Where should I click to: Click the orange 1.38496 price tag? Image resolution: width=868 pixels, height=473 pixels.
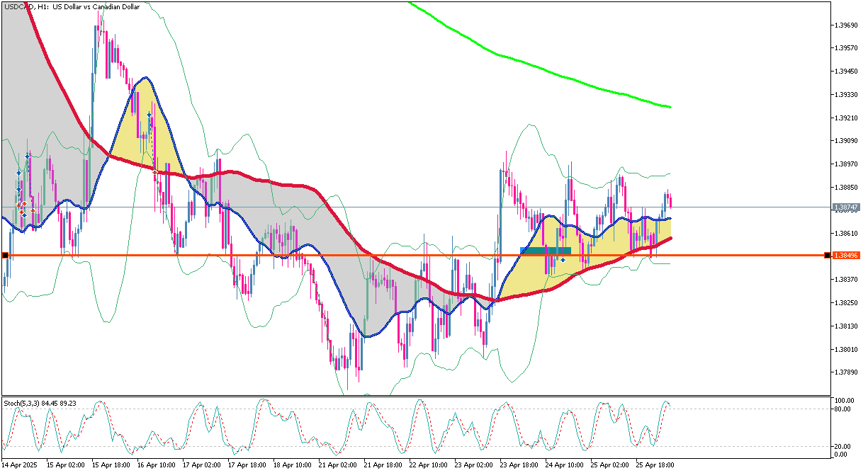[x=846, y=256]
